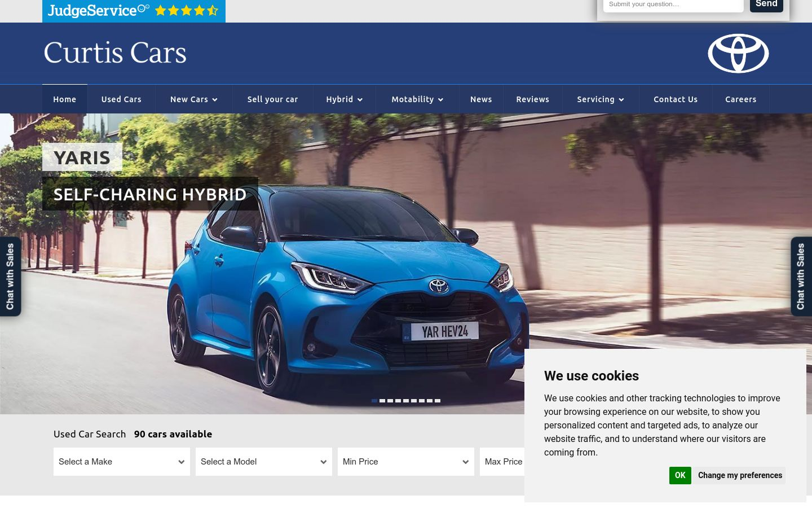Click Change my preferences

[x=740, y=475]
